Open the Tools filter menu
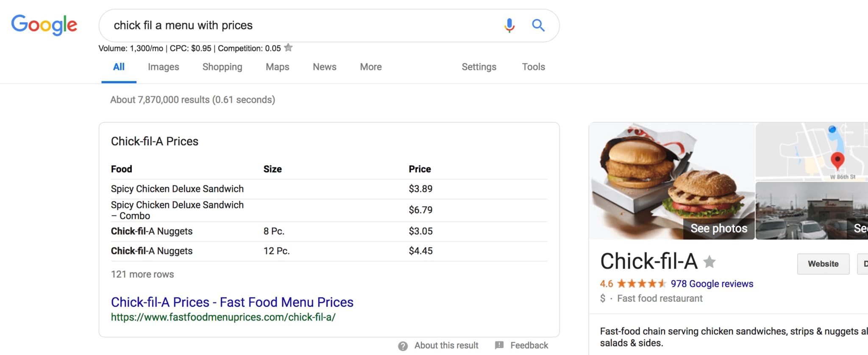 point(533,67)
